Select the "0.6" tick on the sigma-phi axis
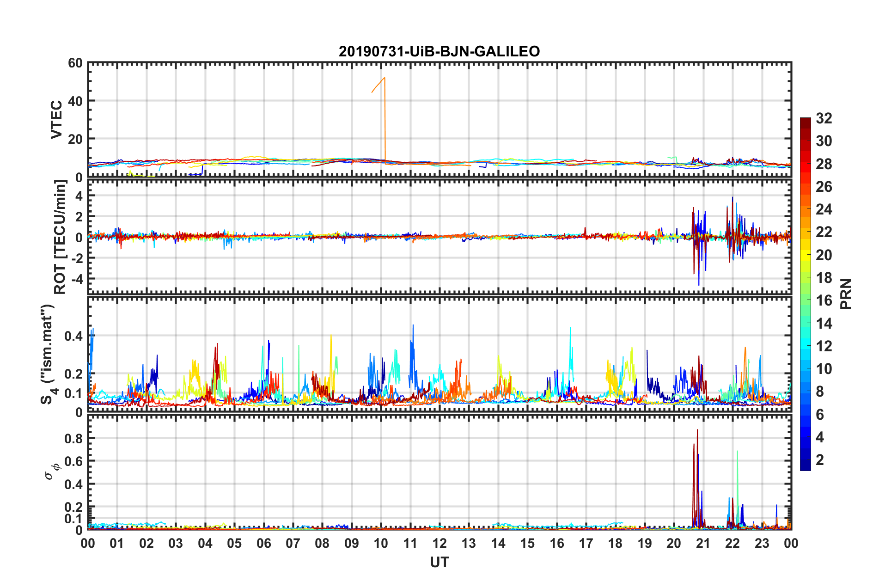This screenshot has width=879, height=588. coord(73,461)
